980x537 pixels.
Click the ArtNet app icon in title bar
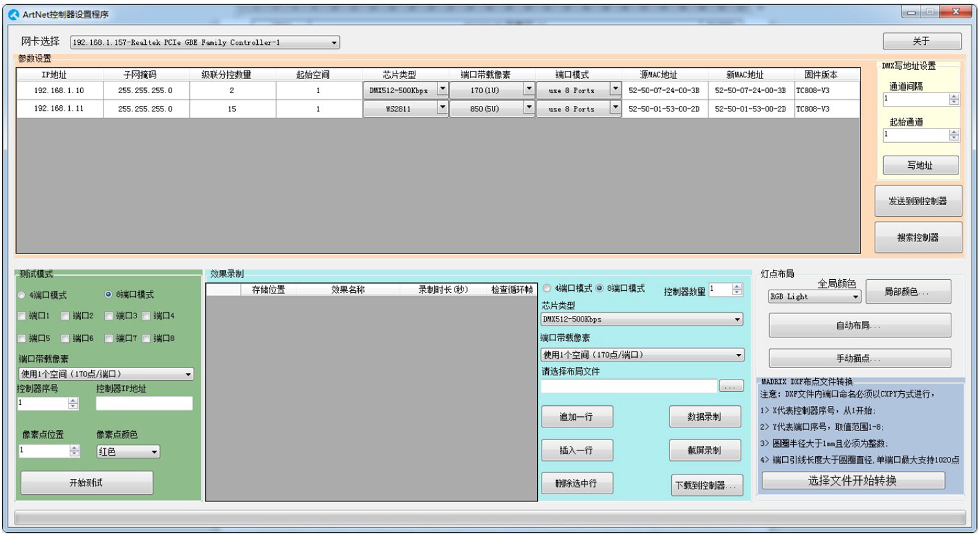(13, 14)
